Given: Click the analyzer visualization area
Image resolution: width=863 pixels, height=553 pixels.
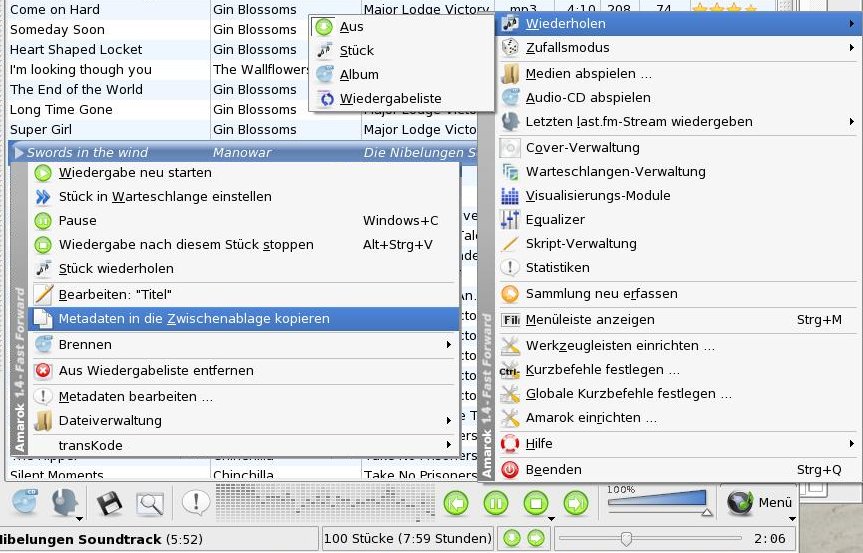Looking at the screenshot, I should click(325, 502).
